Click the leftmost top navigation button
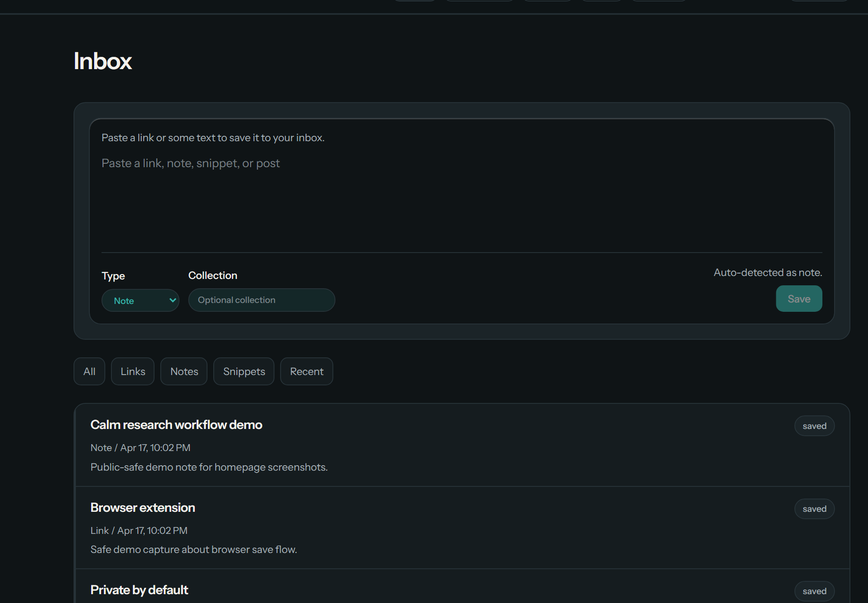Viewport: 868px width, 603px height. 414,1
